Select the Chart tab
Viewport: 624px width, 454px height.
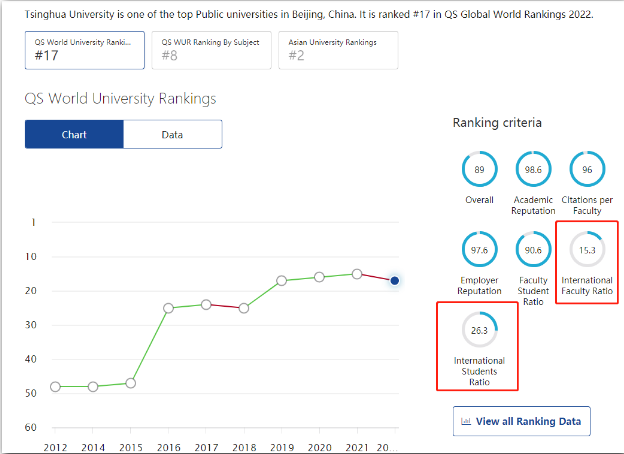coord(74,134)
